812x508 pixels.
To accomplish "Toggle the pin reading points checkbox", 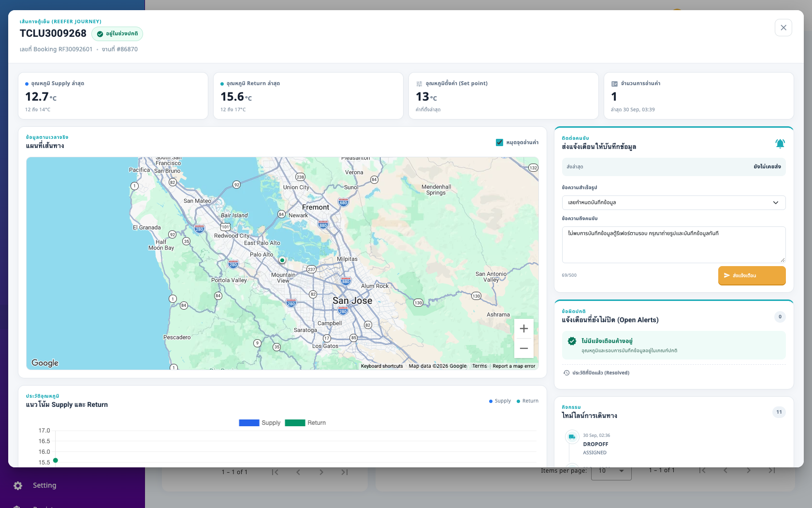I will 499,142.
